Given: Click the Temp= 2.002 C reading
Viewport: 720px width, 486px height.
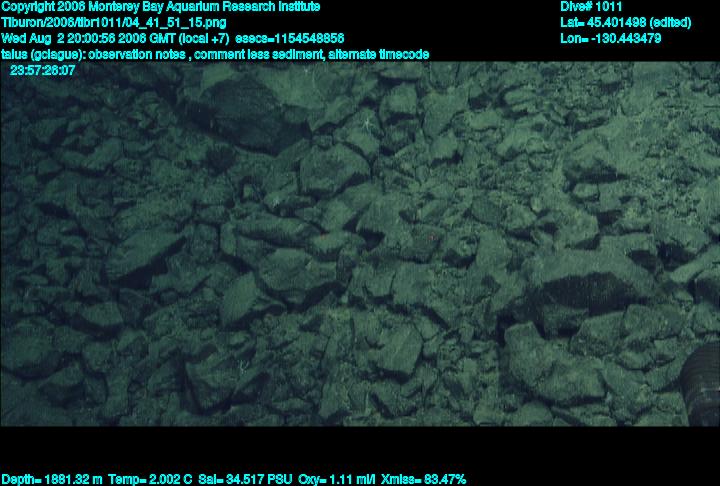Looking at the screenshot, I should (x=147, y=479).
